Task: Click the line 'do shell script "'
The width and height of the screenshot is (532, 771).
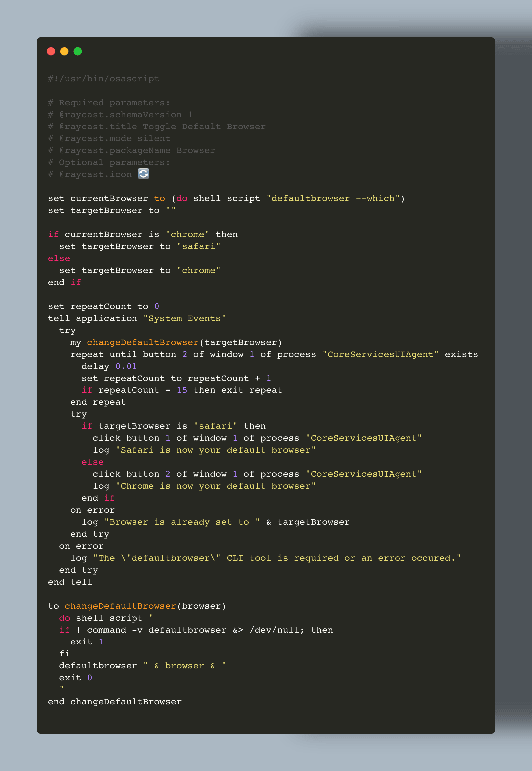Action: [x=106, y=619]
